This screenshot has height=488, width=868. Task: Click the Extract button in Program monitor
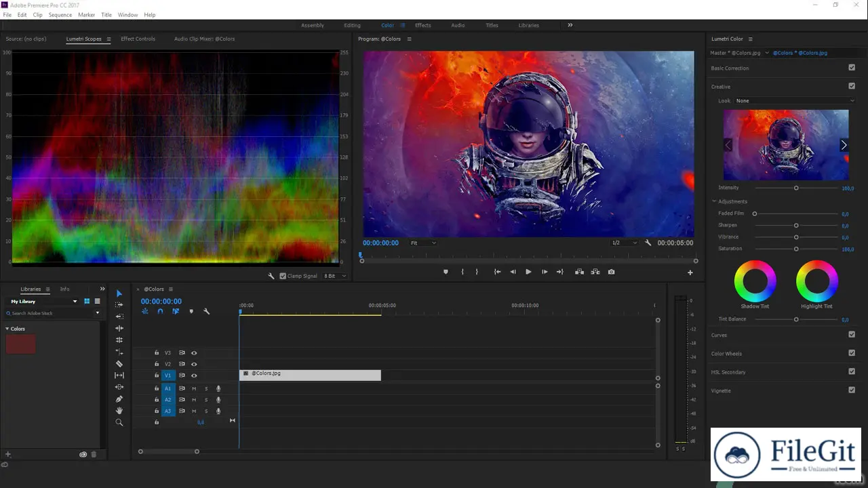click(595, 272)
